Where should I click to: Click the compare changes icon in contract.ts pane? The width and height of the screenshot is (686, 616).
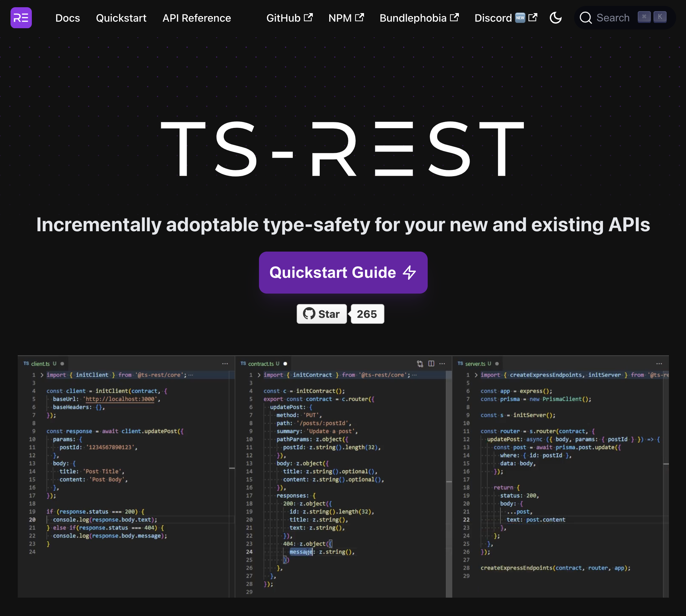pyautogui.click(x=420, y=363)
